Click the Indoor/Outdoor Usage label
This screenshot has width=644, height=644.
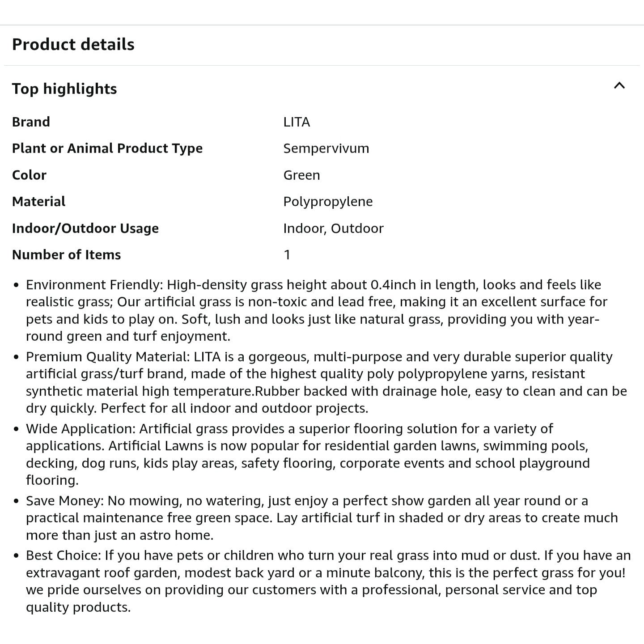(85, 228)
